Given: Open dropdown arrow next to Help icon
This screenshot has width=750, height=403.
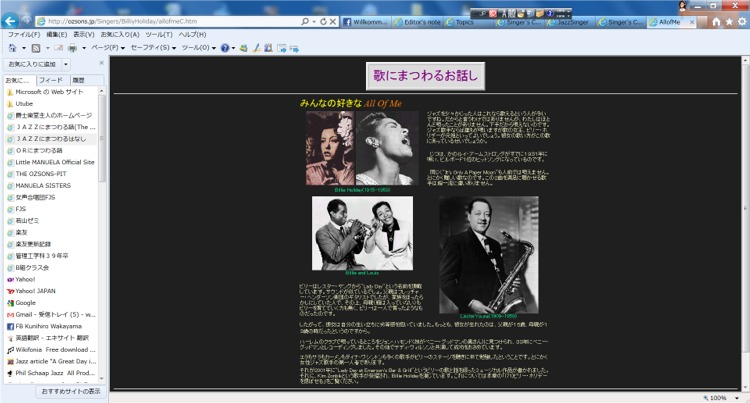Looking at the screenshot, I should tap(233, 48).
